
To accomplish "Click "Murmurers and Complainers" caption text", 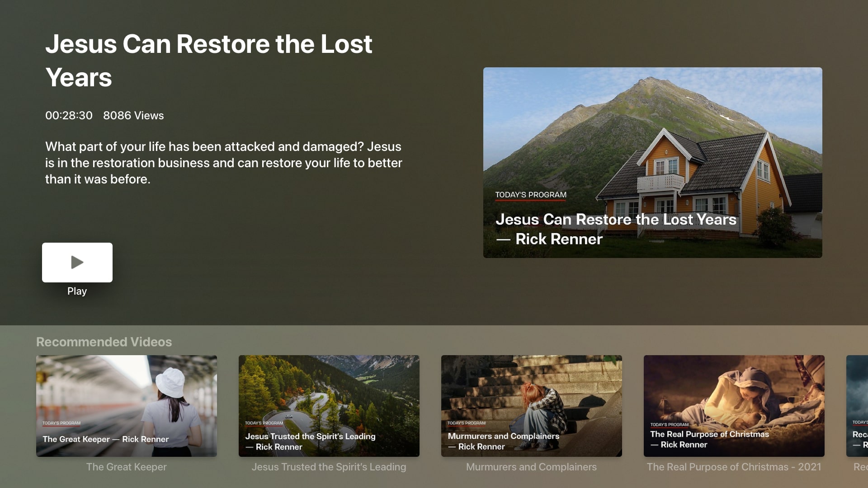I will tap(532, 467).
